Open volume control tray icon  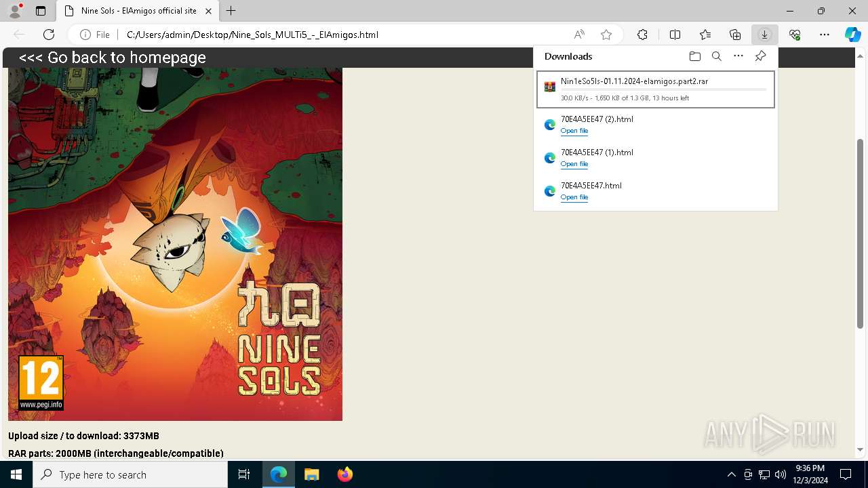pyautogui.click(x=781, y=474)
